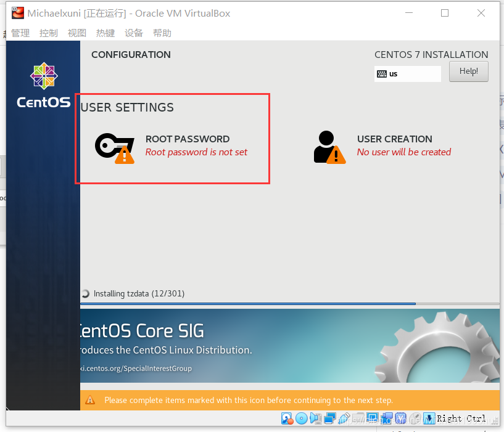This screenshot has width=504, height=432.
Task: Minimize the VirtualBox window
Action: (409, 13)
